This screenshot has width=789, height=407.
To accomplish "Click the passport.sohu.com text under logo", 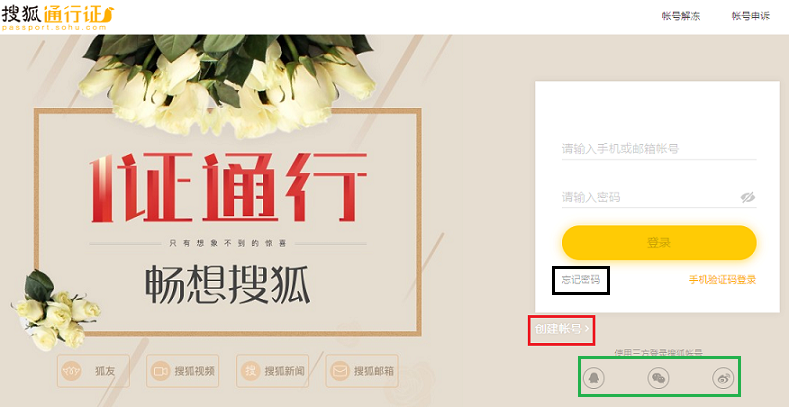I will click(x=54, y=28).
